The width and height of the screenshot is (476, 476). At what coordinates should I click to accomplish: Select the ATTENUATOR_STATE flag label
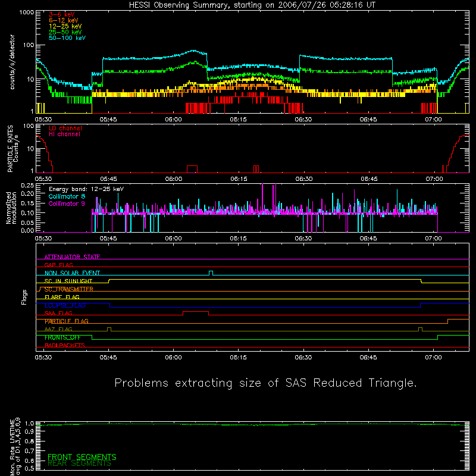point(72,257)
